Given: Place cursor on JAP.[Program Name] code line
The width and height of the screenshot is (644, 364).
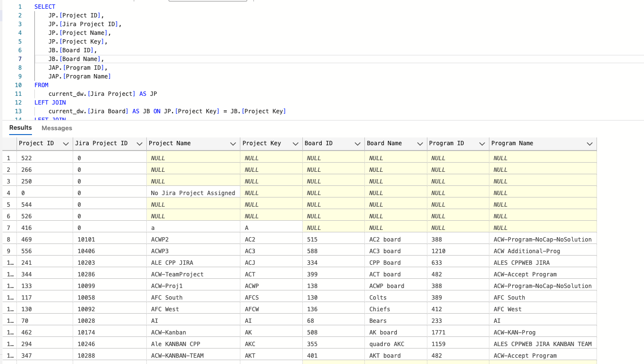Looking at the screenshot, I should point(80,76).
